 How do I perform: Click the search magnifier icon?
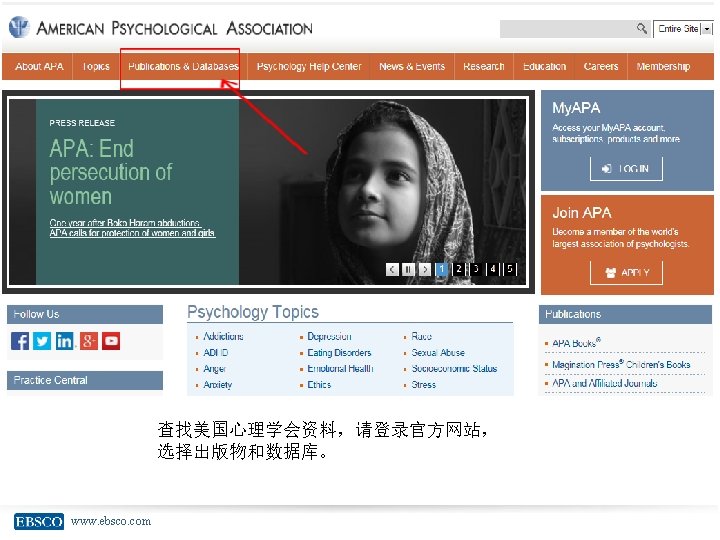point(641,28)
